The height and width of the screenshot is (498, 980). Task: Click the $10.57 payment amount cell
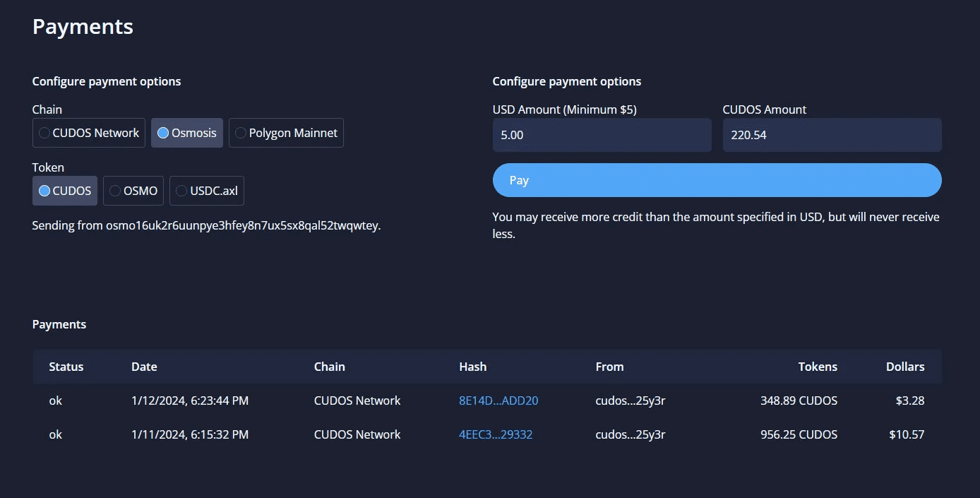point(907,434)
